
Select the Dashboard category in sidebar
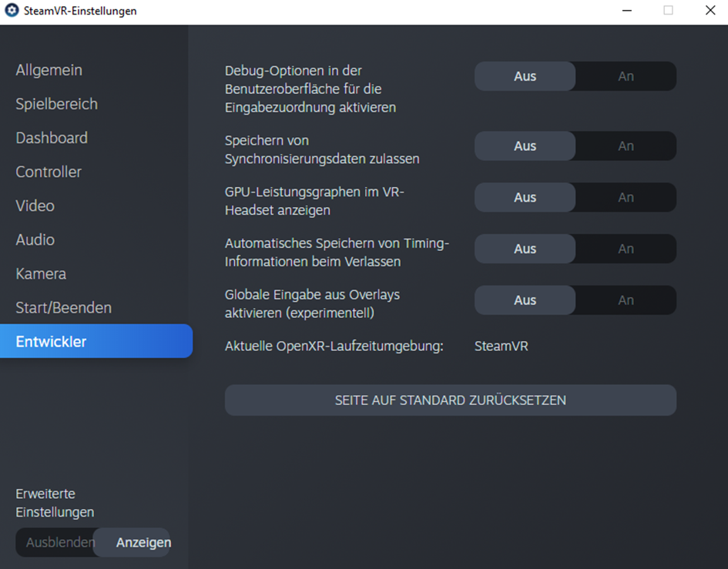52,137
